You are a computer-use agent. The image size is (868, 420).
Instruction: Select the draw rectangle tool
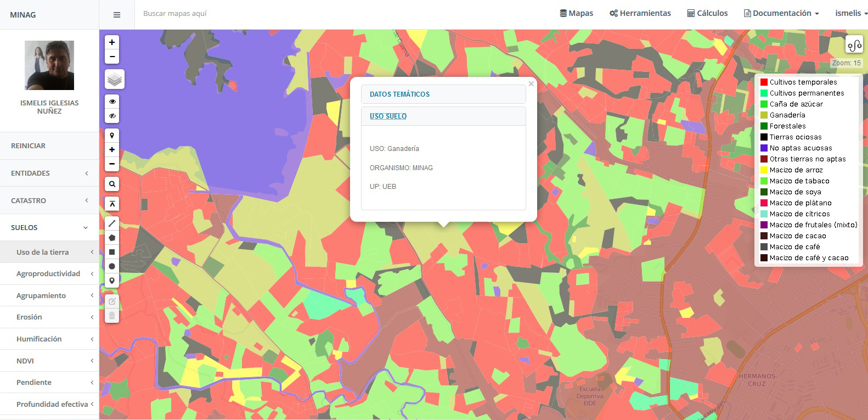tap(112, 252)
